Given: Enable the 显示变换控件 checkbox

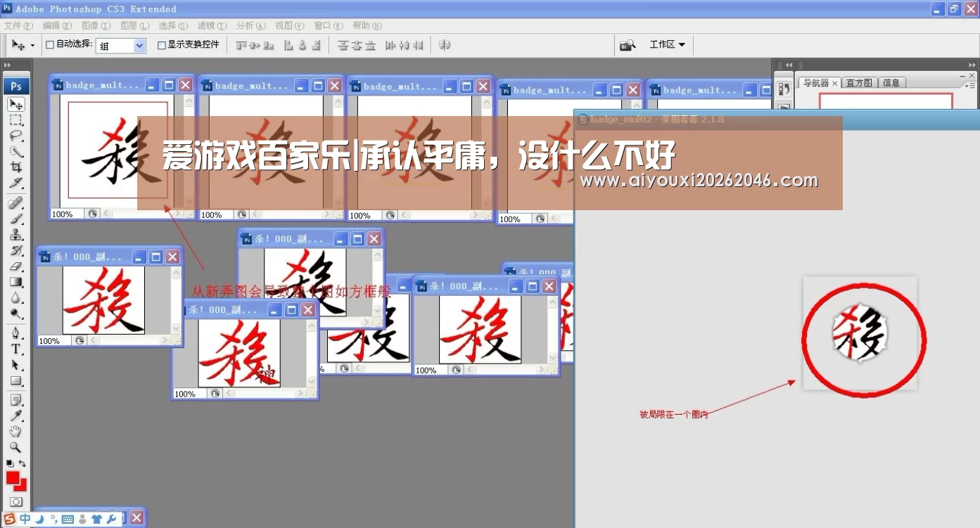Looking at the screenshot, I should [162, 45].
